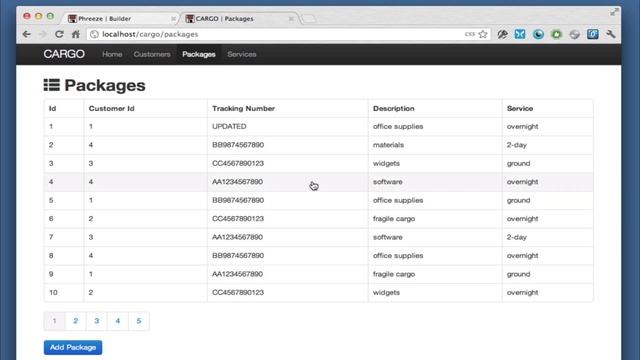The width and height of the screenshot is (640, 360).
Task: Close the Phreeze | Builder tab
Action: [173, 19]
